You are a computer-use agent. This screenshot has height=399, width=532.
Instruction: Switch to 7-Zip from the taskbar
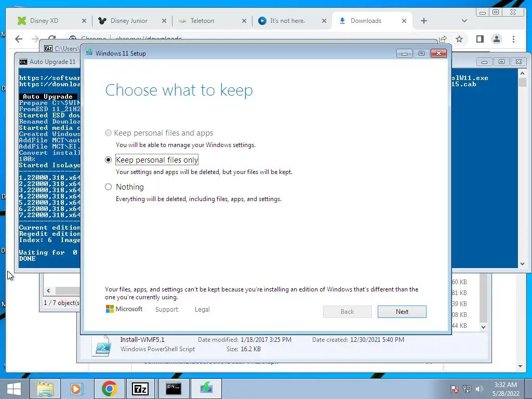point(141,389)
